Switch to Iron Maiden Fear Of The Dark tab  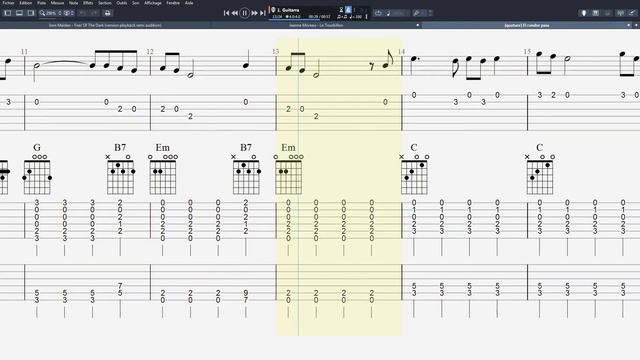(105, 25)
